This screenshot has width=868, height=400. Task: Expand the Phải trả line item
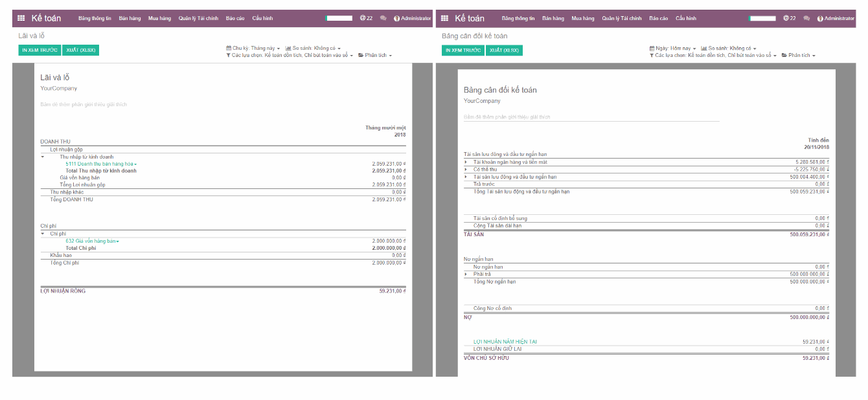click(x=466, y=274)
